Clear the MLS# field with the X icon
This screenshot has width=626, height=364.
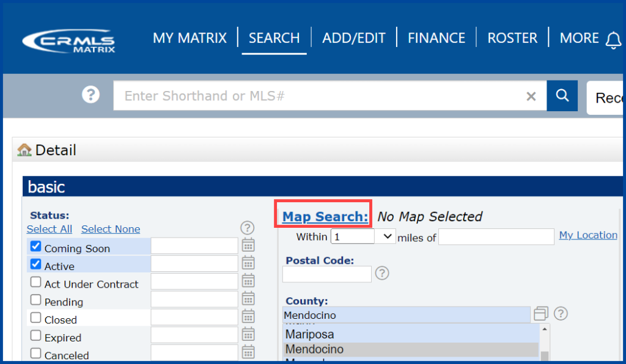click(x=531, y=96)
